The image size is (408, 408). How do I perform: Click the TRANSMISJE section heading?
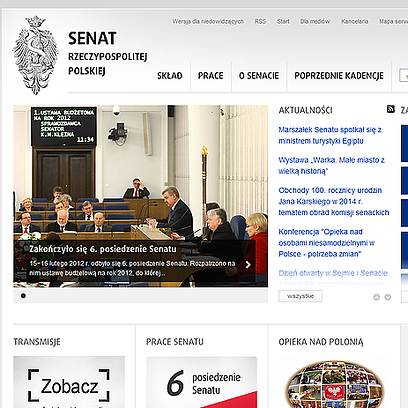pyautogui.click(x=37, y=342)
